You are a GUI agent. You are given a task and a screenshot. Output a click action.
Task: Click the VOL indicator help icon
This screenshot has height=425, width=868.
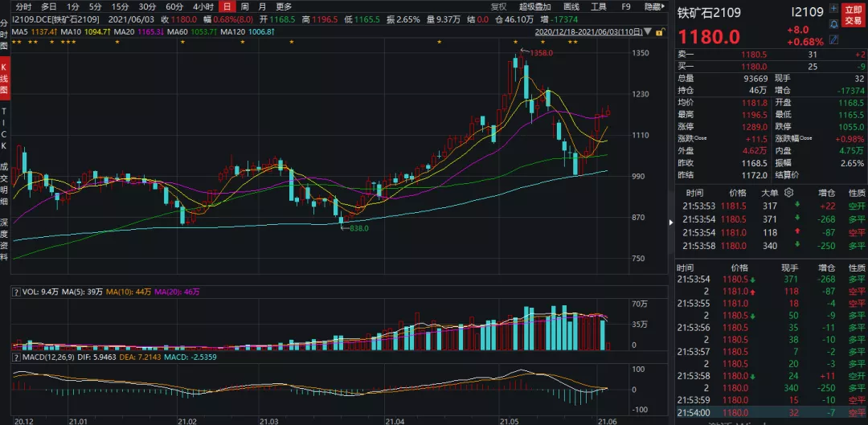point(16,292)
